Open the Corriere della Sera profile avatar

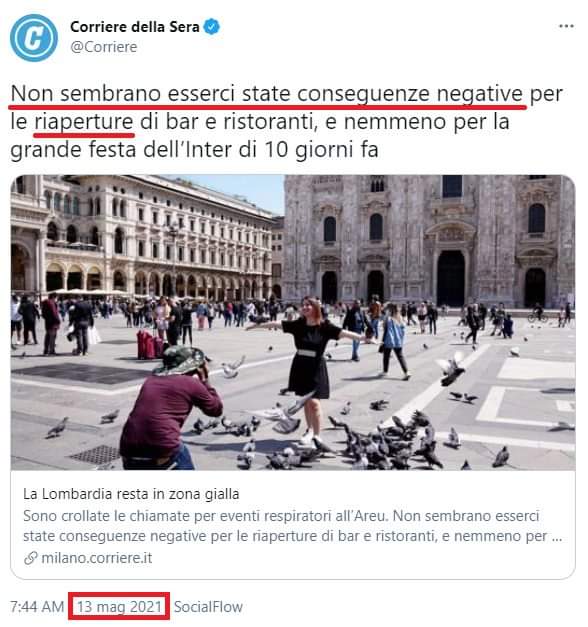34,38
